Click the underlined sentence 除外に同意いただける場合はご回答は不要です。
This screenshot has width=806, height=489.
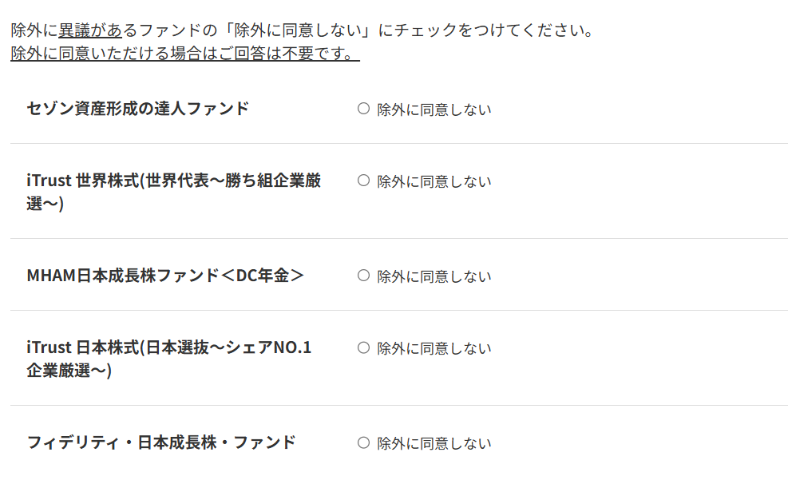click(185, 53)
